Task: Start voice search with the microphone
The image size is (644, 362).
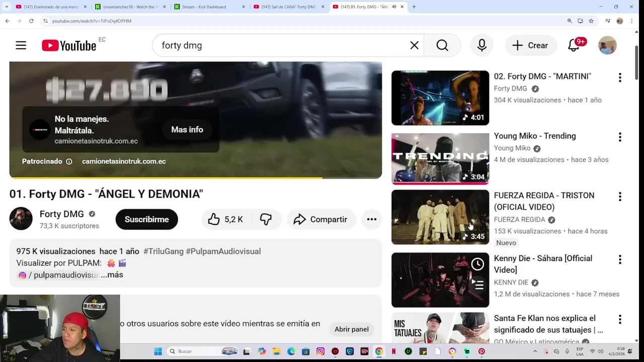Action: point(482,45)
